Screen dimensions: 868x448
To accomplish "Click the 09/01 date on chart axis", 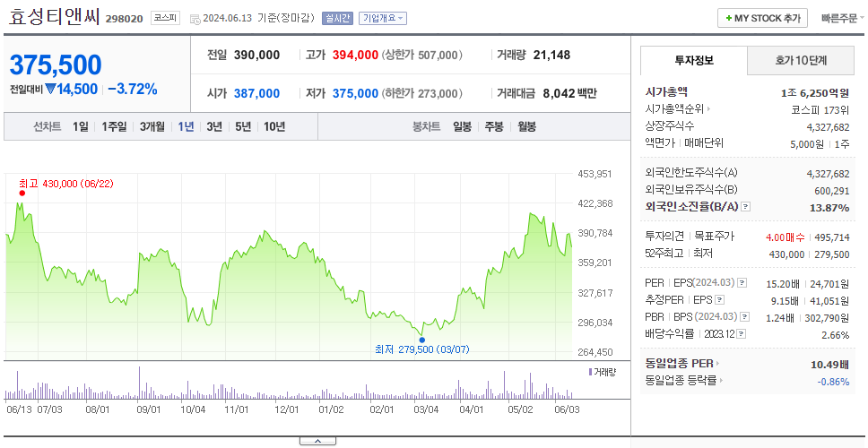I will [148, 409].
